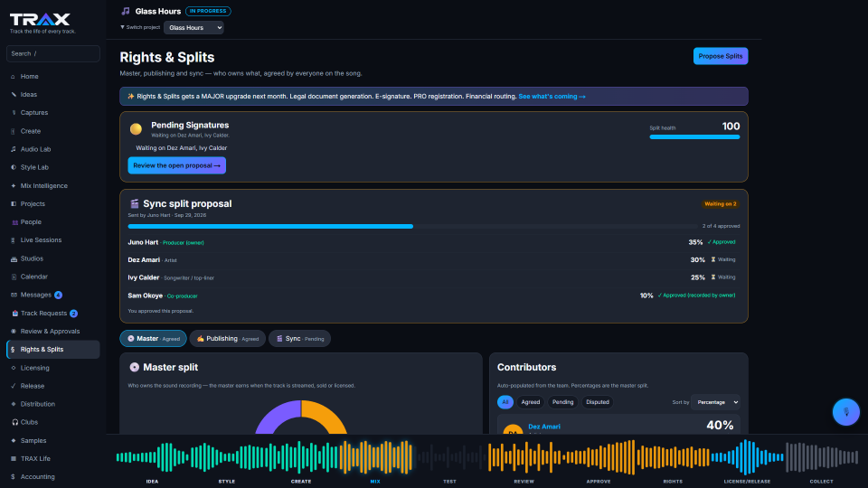Click the Clubs headphones icon
The width and height of the screenshot is (868, 488).
[14, 422]
